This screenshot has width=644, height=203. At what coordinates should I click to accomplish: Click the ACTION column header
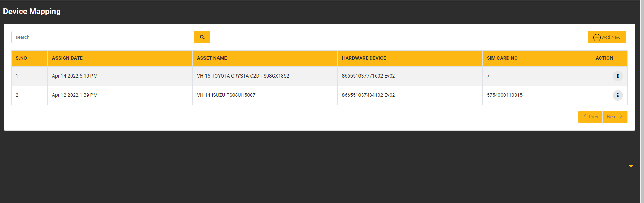tap(604, 58)
